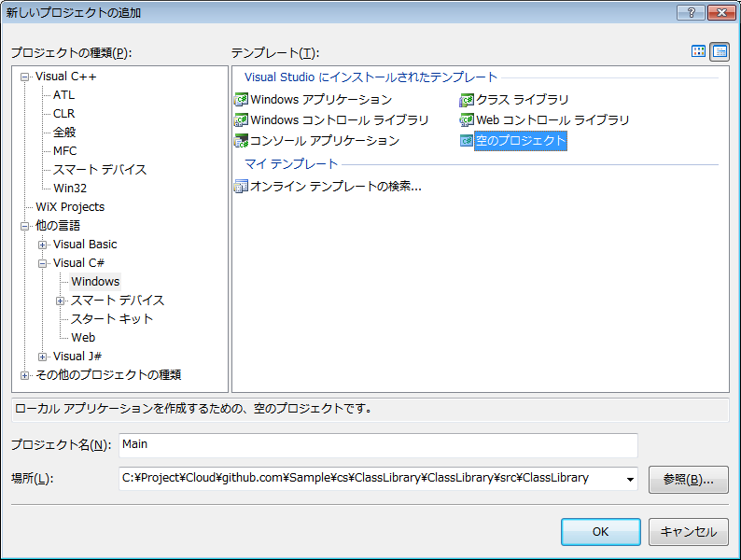Select ATL project type
Screen dimensions: 741x560
[63, 95]
